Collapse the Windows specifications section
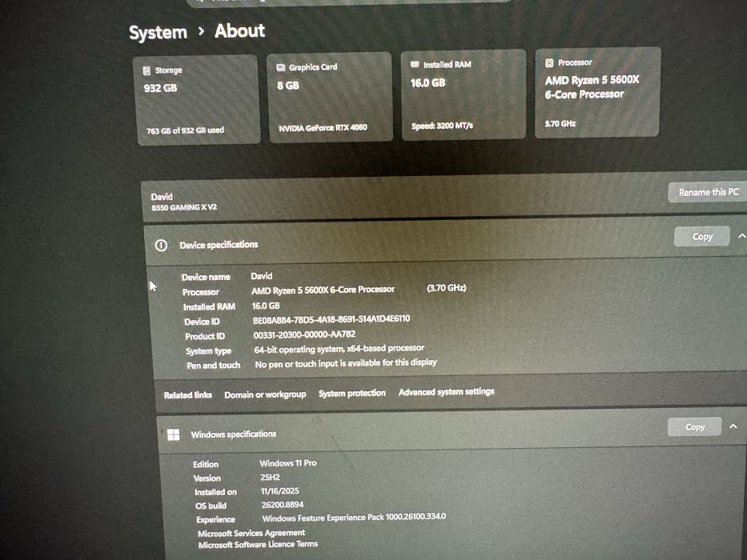747x560 pixels. coord(733,426)
